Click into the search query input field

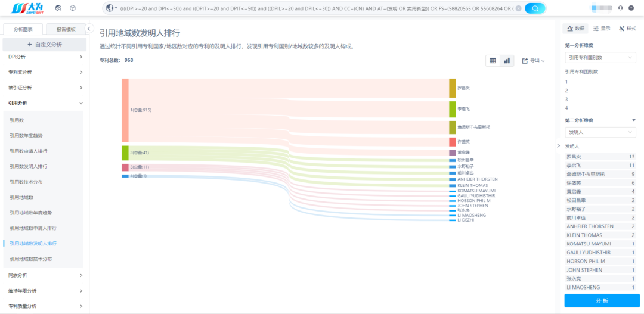(x=316, y=8)
